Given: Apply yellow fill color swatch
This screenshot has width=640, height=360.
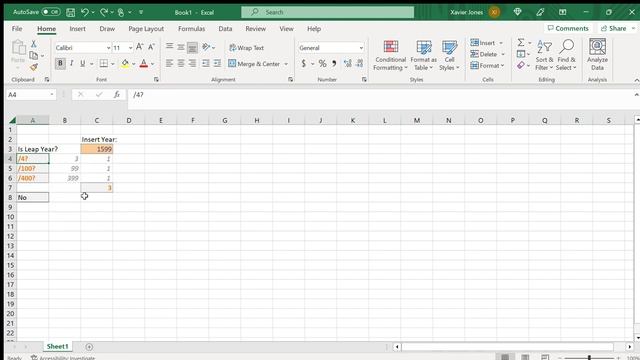Looking at the screenshot, I should [125, 64].
